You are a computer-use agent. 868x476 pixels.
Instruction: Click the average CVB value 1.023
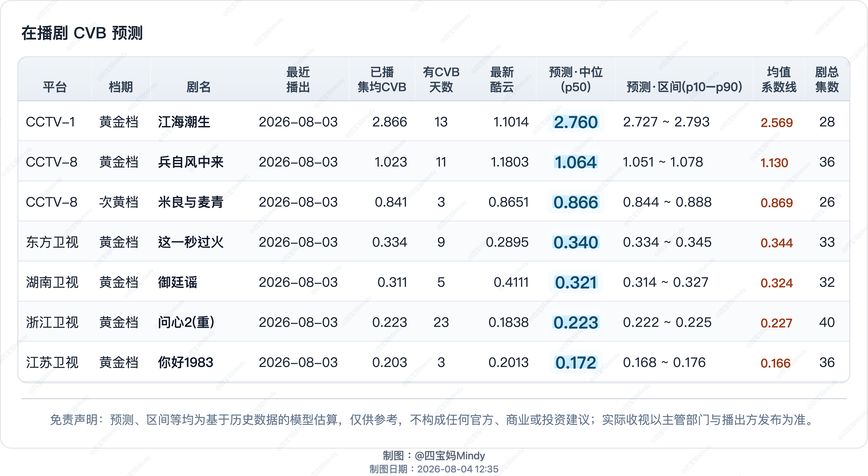pyautogui.click(x=391, y=162)
